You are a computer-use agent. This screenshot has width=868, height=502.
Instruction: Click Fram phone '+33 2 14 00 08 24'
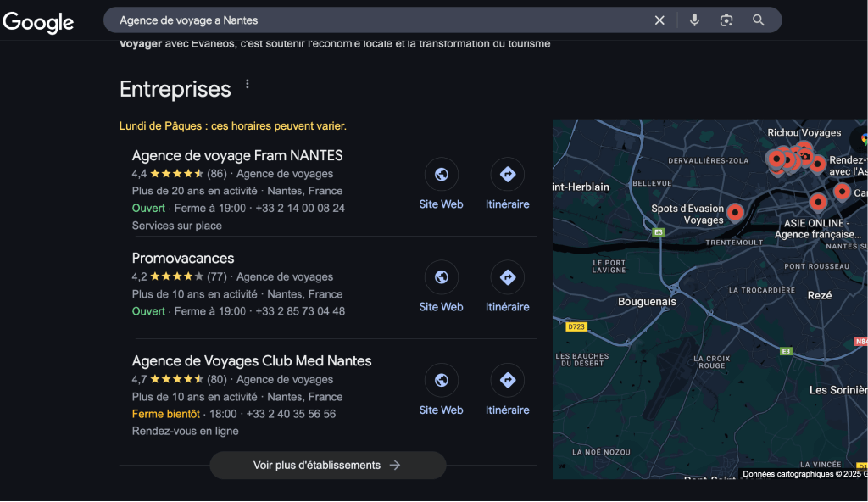tap(300, 209)
